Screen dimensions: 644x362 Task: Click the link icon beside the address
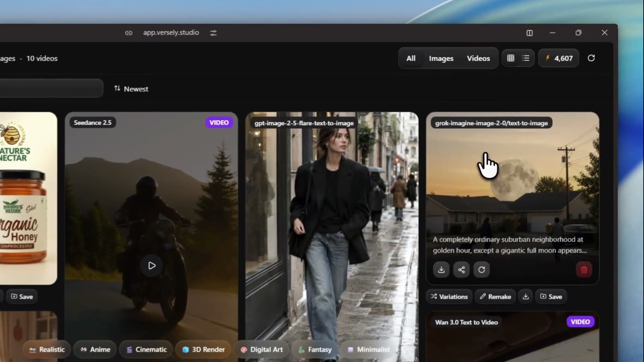click(x=128, y=33)
